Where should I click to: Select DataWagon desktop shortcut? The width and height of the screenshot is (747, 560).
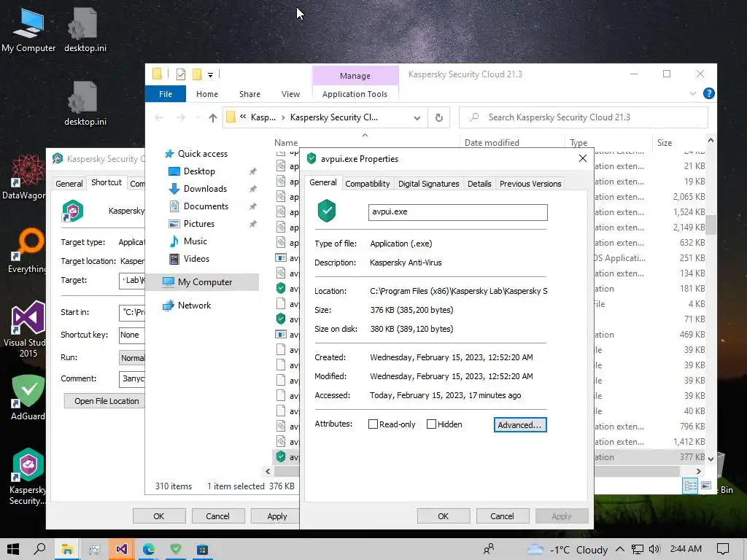pyautogui.click(x=24, y=176)
